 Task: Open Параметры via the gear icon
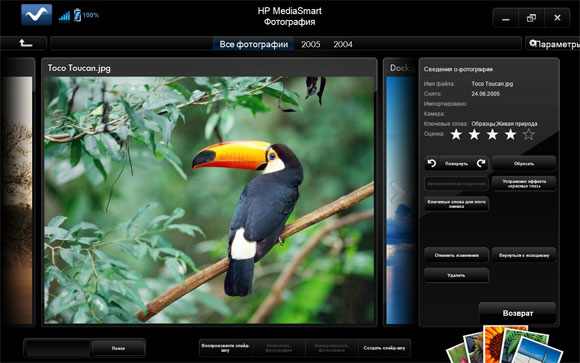coord(533,43)
